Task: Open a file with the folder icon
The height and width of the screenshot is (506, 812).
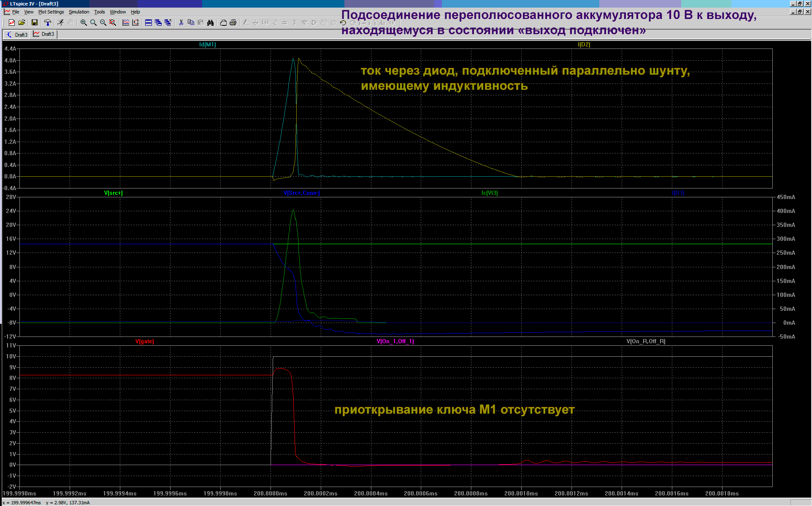Action: 22,22
